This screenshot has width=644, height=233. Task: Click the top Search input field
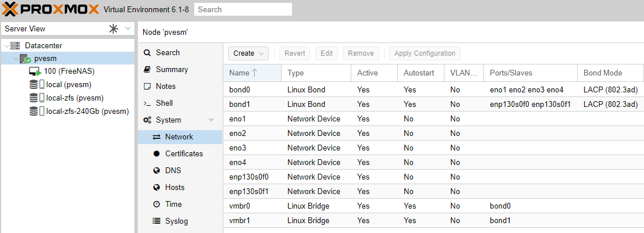pos(243,9)
